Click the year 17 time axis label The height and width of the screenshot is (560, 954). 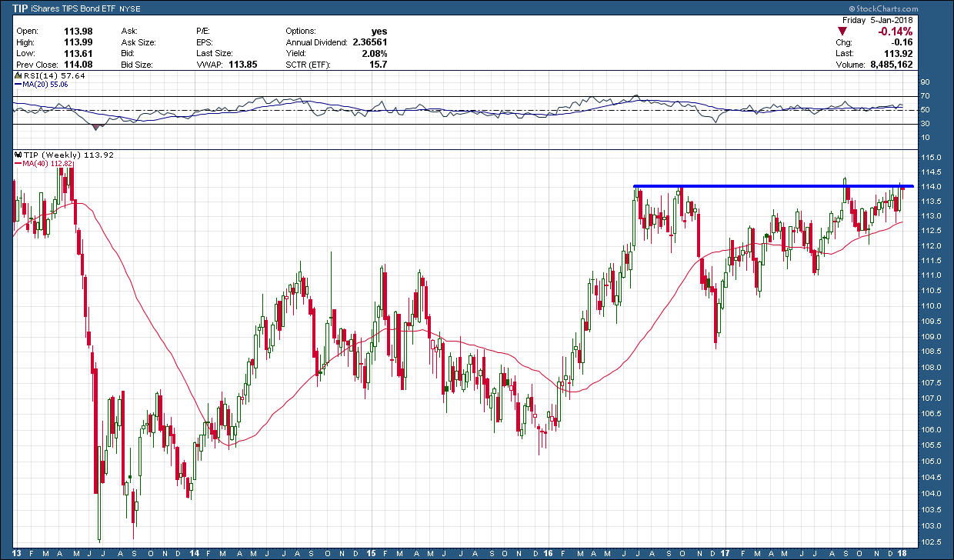tap(725, 553)
